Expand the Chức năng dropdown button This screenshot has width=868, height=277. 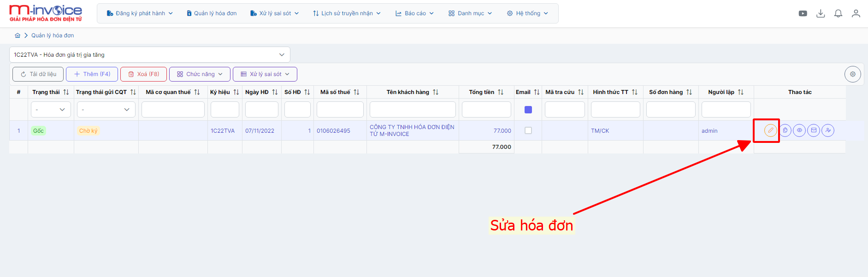pyautogui.click(x=200, y=74)
